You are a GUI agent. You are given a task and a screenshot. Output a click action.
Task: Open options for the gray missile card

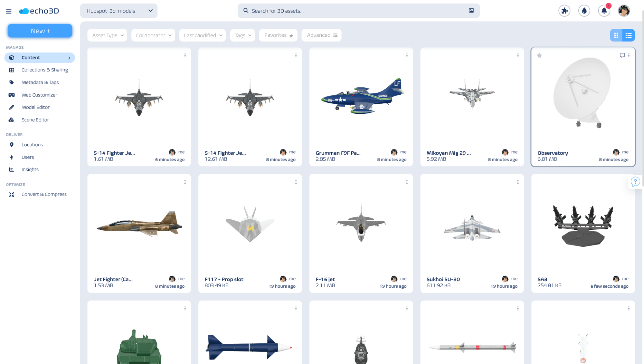click(518, 309)
